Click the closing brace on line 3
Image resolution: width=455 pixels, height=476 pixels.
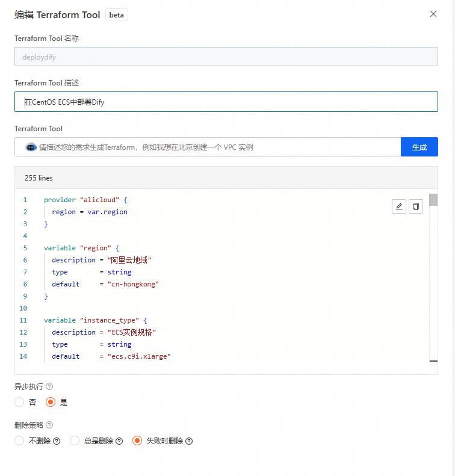tap(46, 224)
